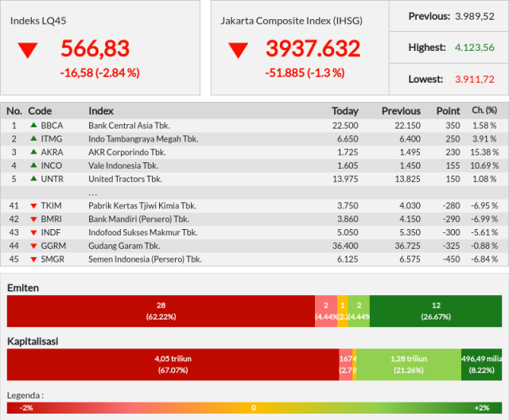Click the green up arrow for UNTR
This screenshot has width=509, height=420.
tap(33, 178)
